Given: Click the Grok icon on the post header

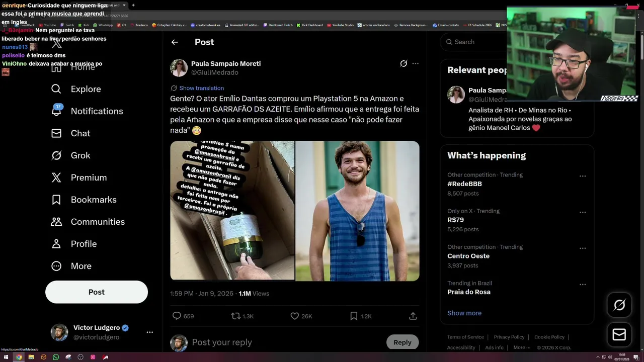Looking at the screenshot, I should coord(404,63).
